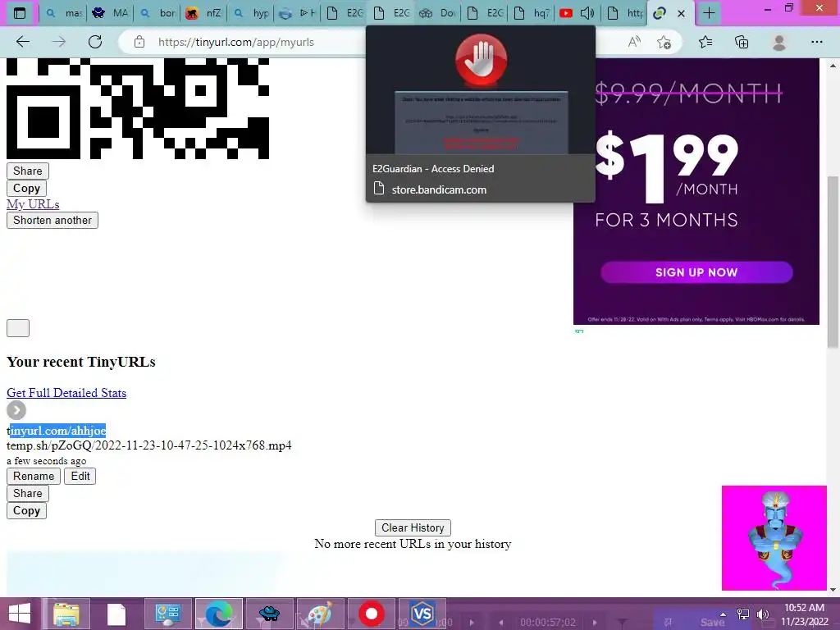Open File Explorer from the taskbar
Viewport: 840px width, 630px height.
[x=66, y=614]
